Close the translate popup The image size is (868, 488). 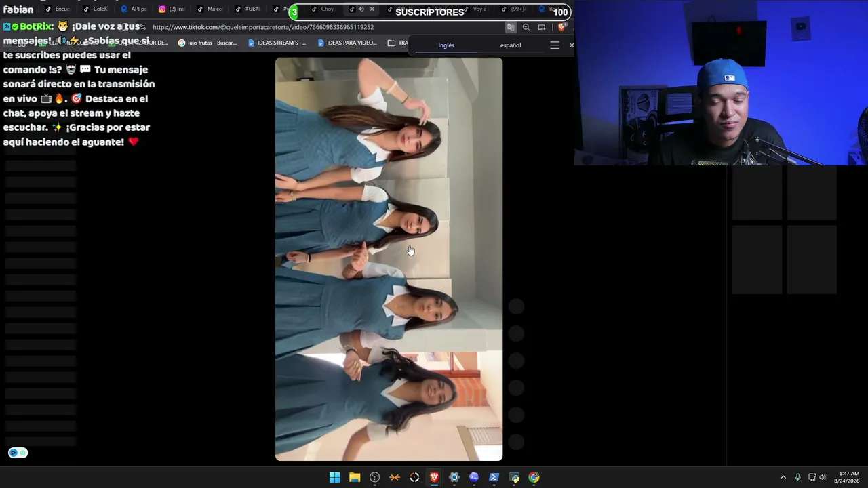pos(572,45)
